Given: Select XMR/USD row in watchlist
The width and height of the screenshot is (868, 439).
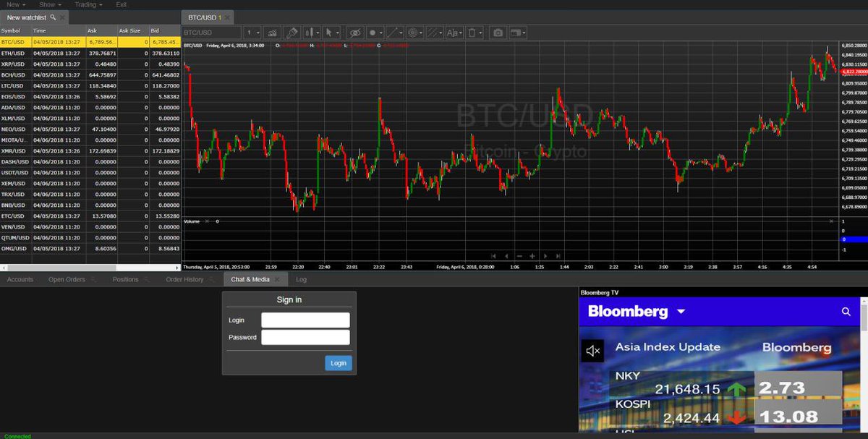Looking at the screenshot, I should point(90,150).
